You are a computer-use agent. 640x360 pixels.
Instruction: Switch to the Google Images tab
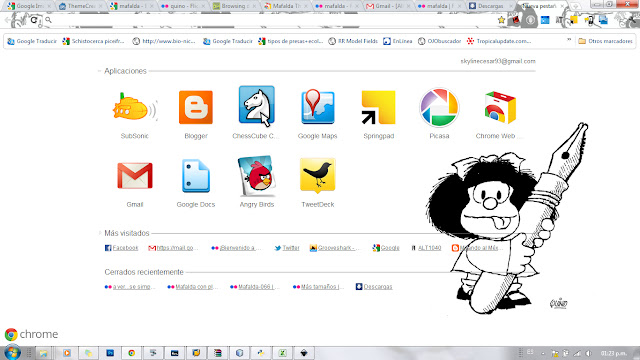point(29,6)
